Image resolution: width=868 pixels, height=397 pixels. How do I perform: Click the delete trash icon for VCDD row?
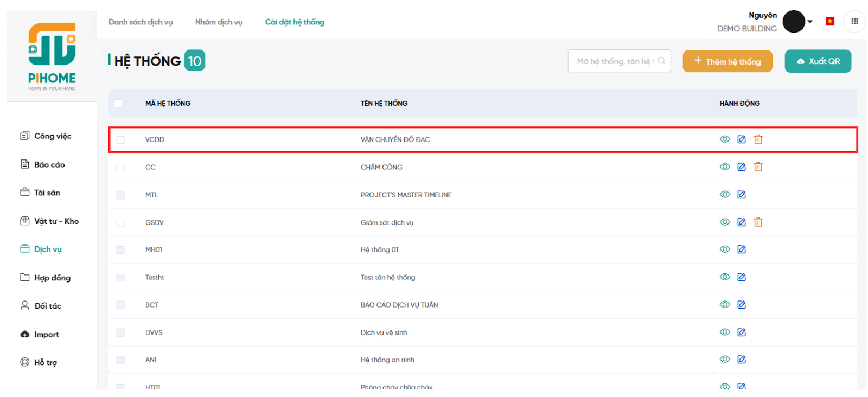(758, 139)
